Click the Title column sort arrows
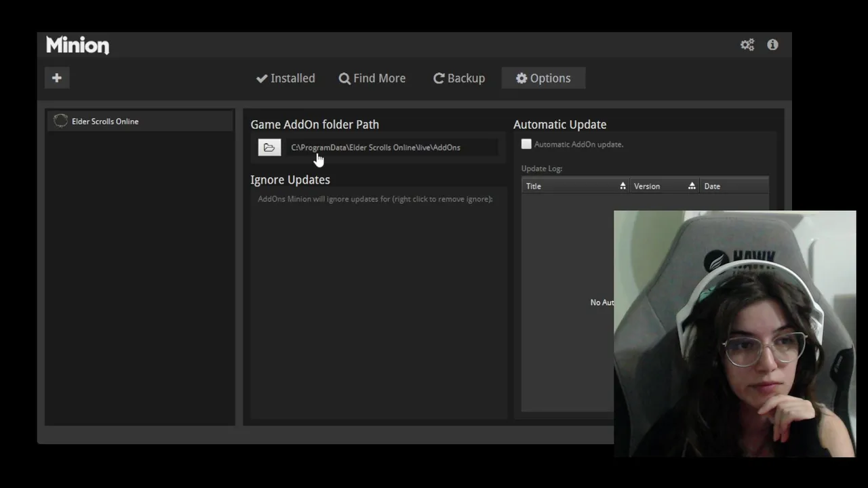This screenshot has width=868, height=488. (x=623, y=186)
